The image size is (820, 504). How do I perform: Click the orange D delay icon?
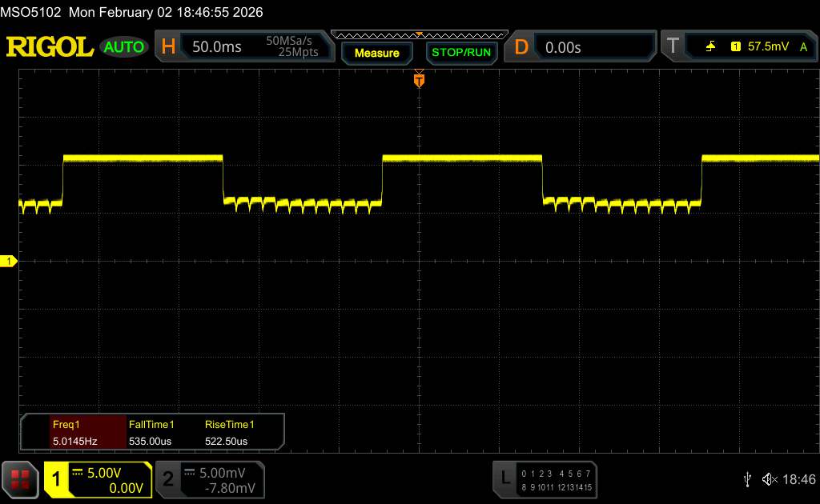coord(521,47)
